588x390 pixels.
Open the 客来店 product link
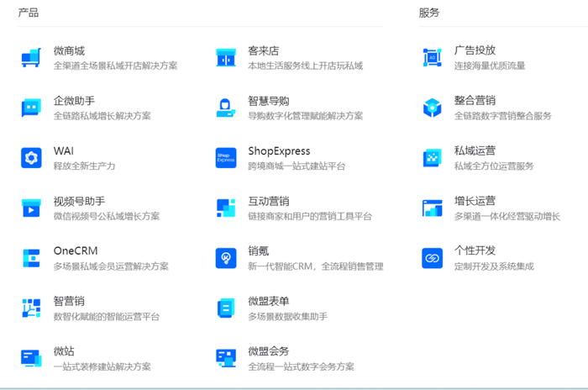(263, 50)
